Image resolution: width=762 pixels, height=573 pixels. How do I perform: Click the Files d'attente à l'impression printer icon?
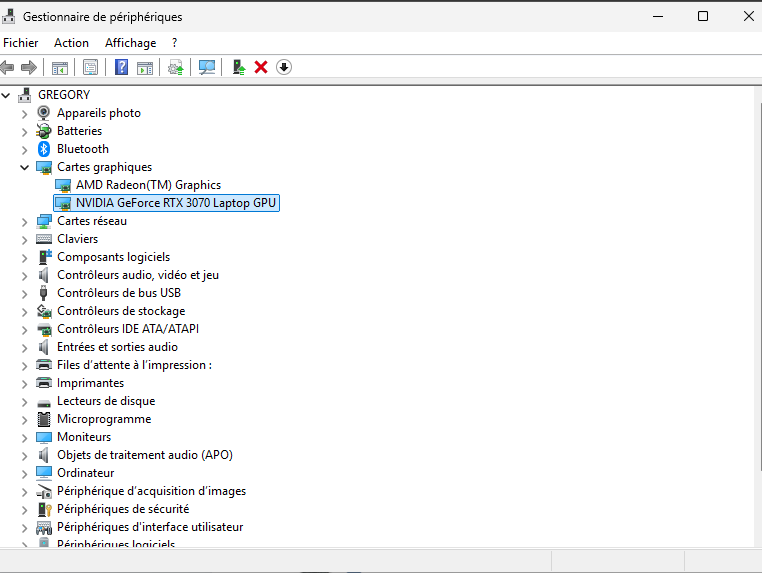tap(44, 365)
